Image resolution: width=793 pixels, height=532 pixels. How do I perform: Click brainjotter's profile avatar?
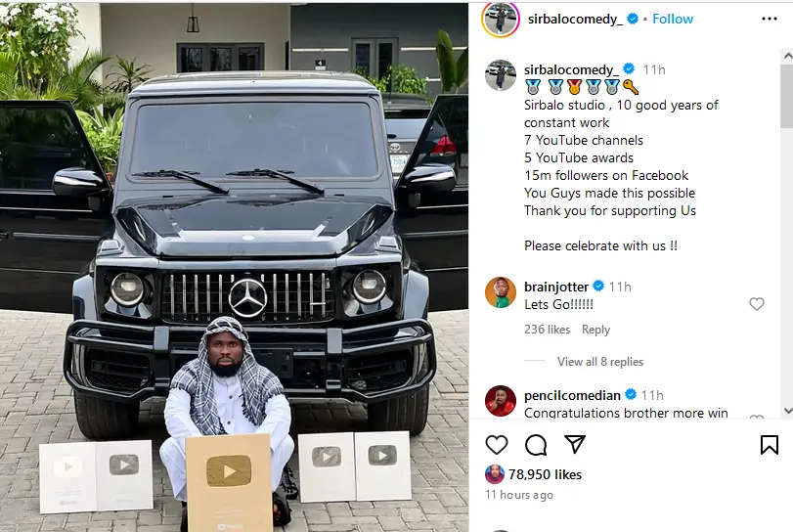click(501, 291)
